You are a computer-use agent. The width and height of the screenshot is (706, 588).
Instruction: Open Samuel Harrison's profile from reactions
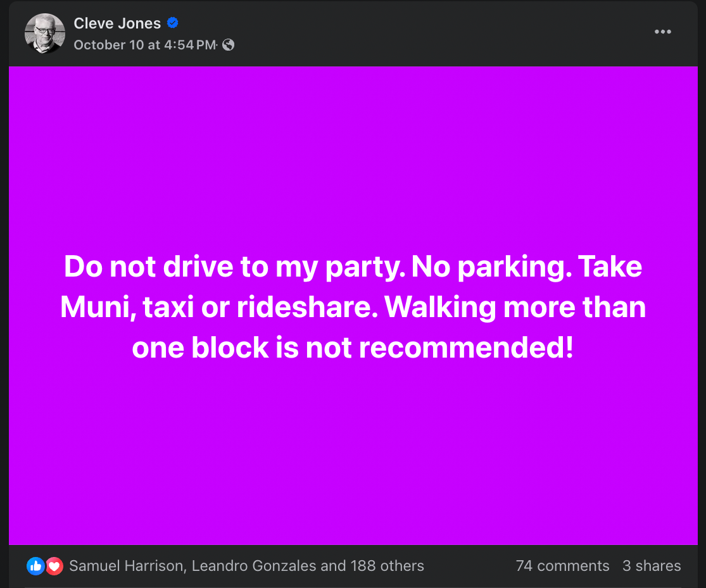click(126, 566)
